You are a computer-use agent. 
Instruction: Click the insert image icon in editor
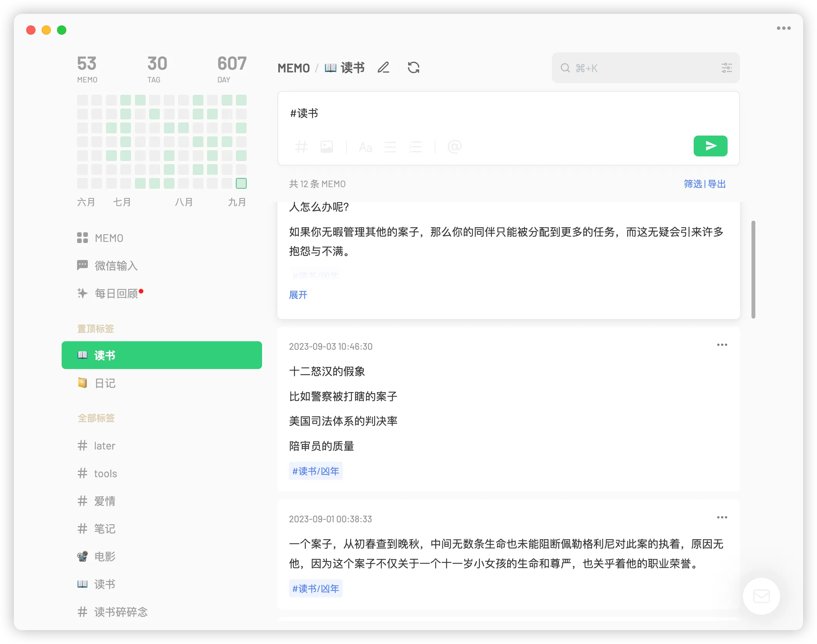[x=327, y=147]
